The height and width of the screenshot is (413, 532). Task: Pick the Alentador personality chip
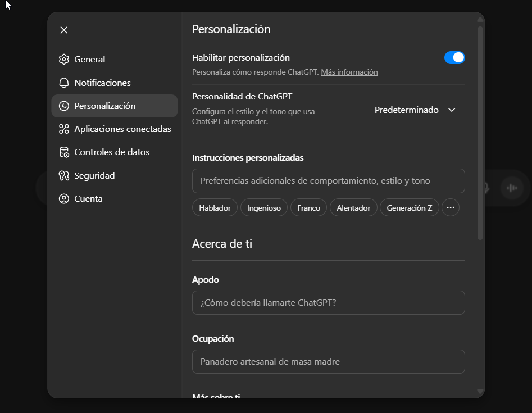353,207
